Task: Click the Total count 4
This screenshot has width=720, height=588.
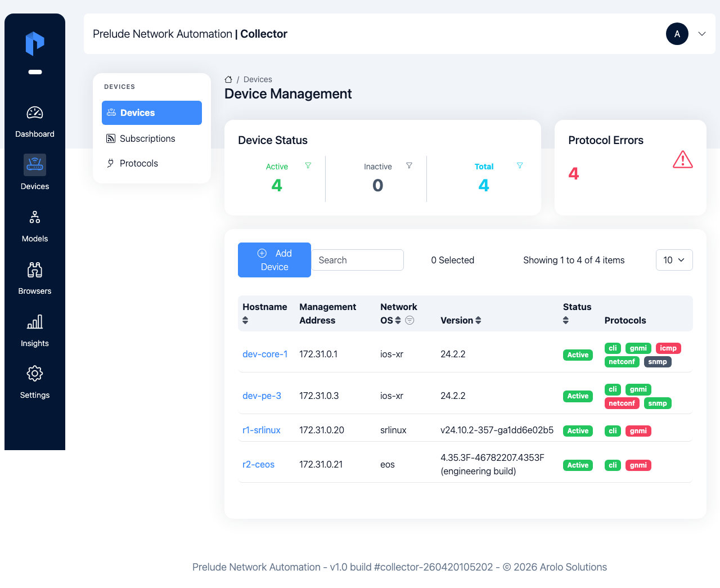Action: point(484,185)
